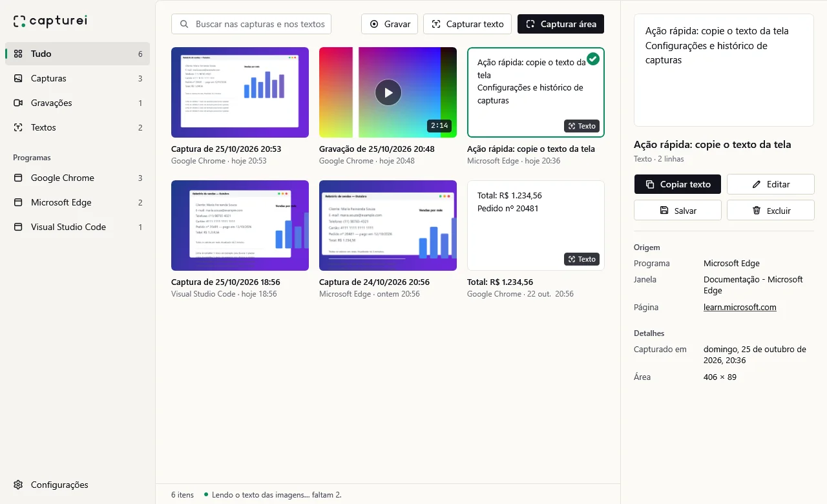Select Captura de 25/10/2026 18:56 thumbnail
Image resolution: width=827 pixels, height=504 pixels.
(240, 226)
